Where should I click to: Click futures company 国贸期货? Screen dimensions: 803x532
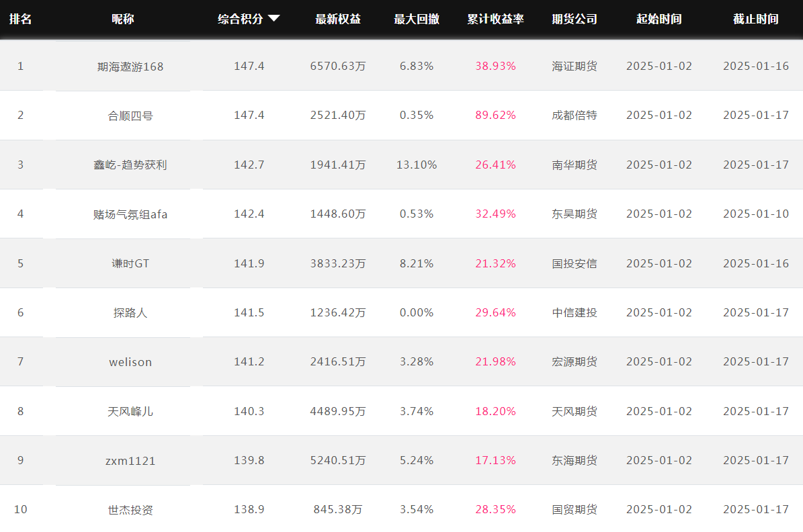tap(574, 509)
